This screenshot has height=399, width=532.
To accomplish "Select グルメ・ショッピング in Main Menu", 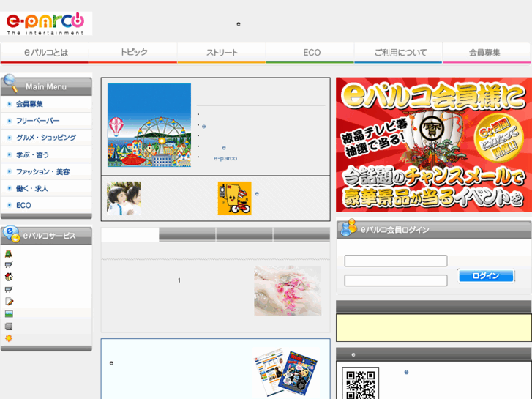I will pos(46,138).
